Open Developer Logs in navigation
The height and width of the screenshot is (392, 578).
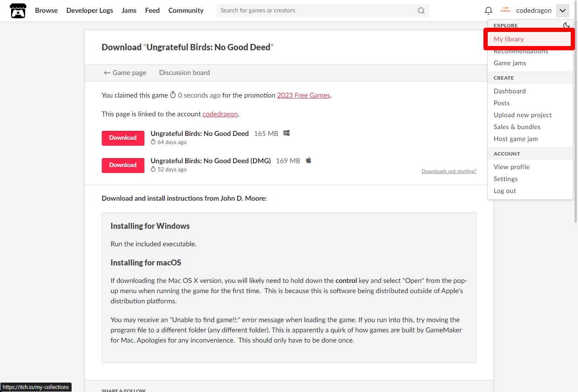[x=89, y=11]
